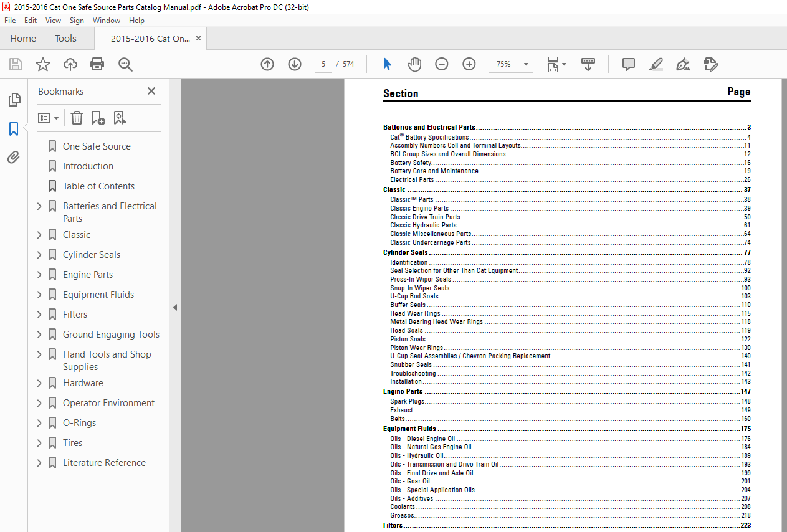
Task: Open the find text magnifier icon
Action: (x=125, y=64)
